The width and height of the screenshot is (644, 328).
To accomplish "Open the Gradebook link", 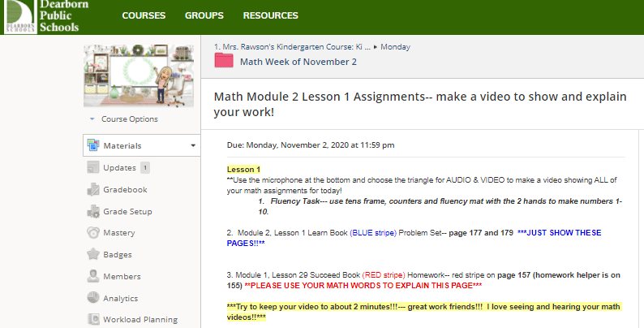I will pyautogui.click(x=125, y=189).
